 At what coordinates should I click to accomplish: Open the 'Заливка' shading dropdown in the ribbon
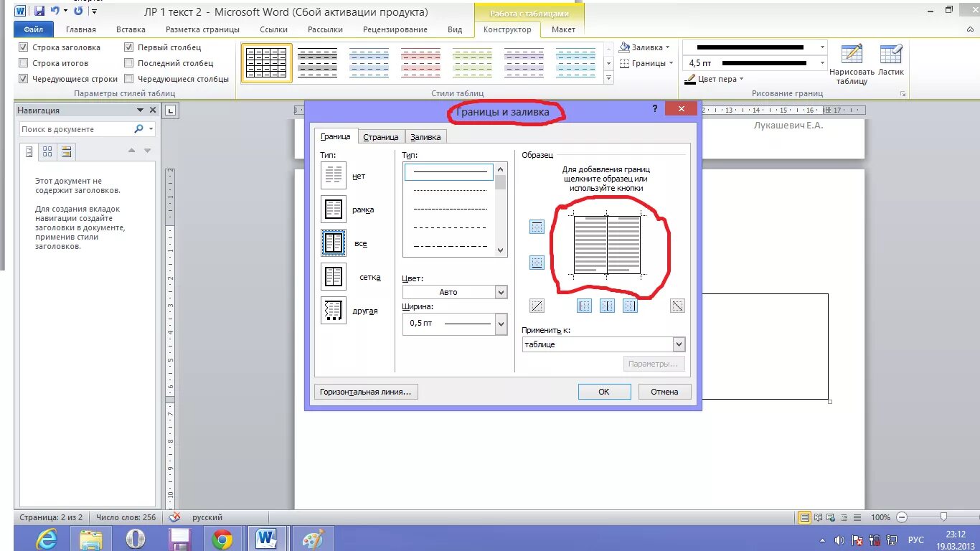point(644,47)
